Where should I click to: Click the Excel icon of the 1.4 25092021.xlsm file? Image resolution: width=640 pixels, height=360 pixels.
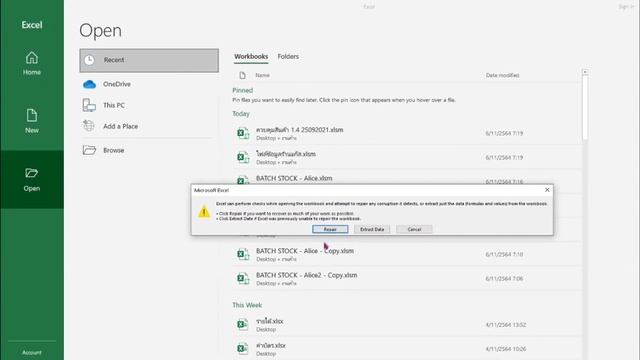[243, 133]
